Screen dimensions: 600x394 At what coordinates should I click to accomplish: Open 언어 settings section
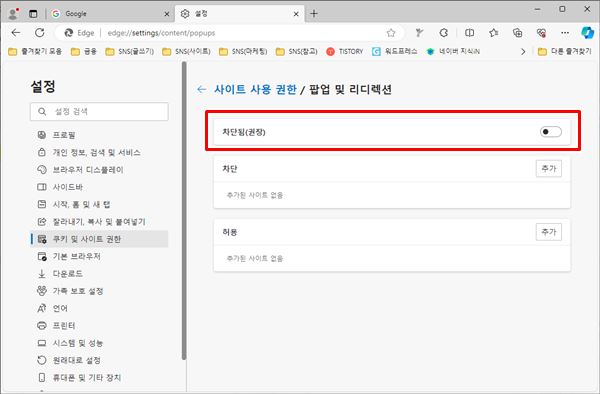pyautogui.click(x=99, y=308)
